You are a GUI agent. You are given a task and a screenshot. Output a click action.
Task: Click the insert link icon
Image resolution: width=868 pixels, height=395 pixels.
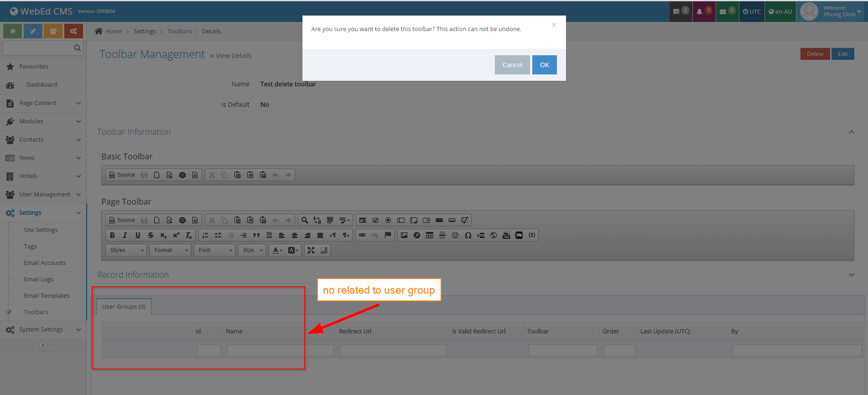[362, 235]
